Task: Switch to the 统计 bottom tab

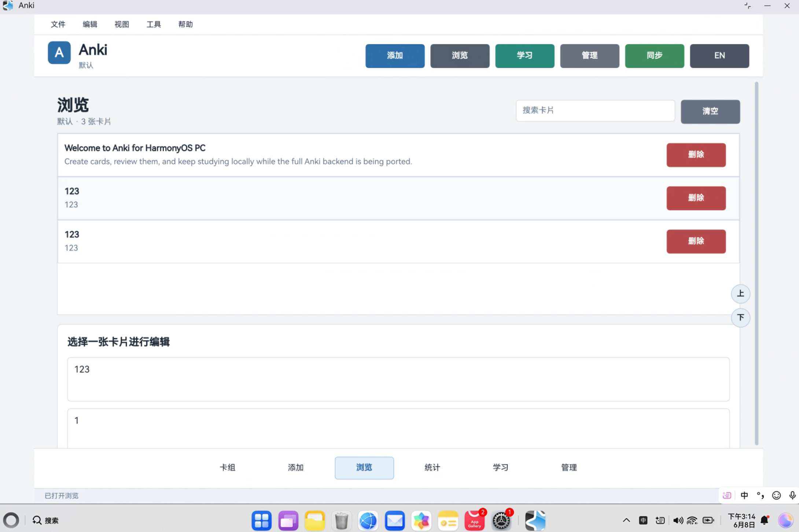Action: [x=432, y=468]
